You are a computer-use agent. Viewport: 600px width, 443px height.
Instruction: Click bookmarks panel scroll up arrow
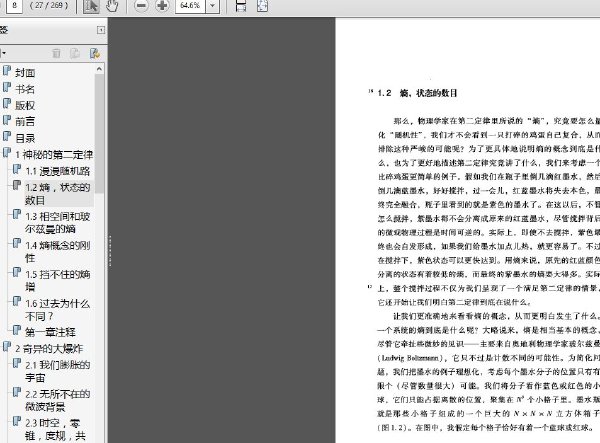99,69
